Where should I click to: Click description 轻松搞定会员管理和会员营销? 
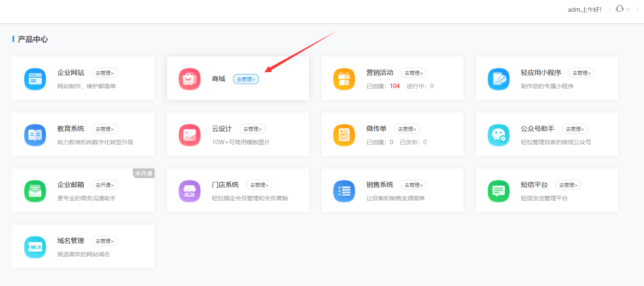(x=250, y=198)
